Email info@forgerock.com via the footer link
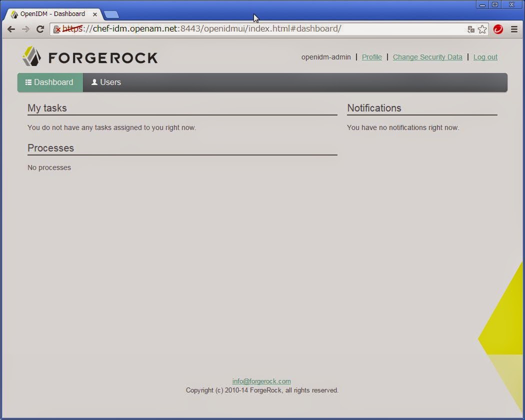Screen dimensions: 525x420 pyautogui.click(x=261, y=381)
